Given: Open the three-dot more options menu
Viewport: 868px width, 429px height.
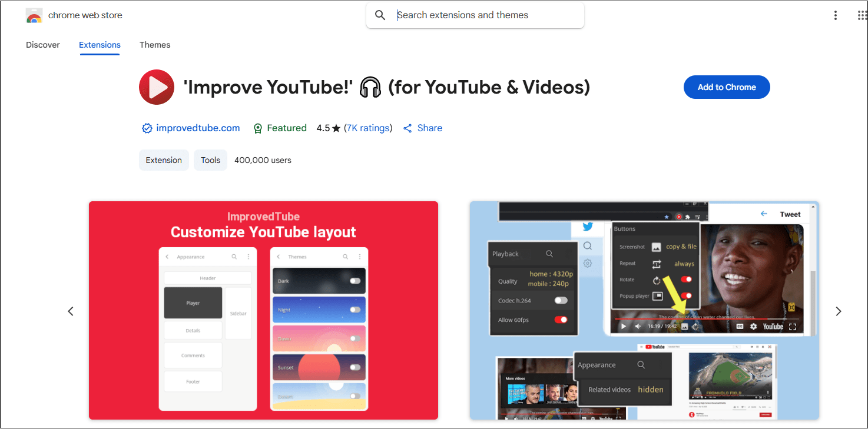Looking at the screenshot, I should (836, 15).
